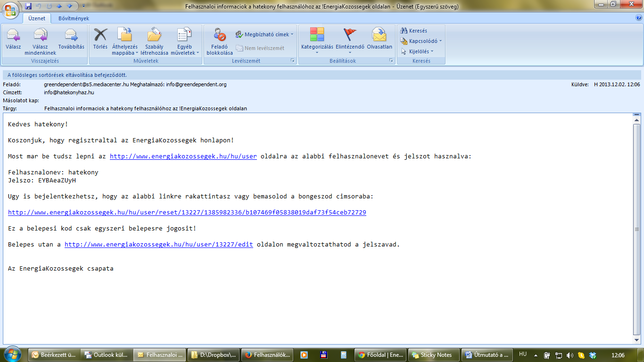
Task: Search the message with Keresés
Action: click(x=414, y=31)
